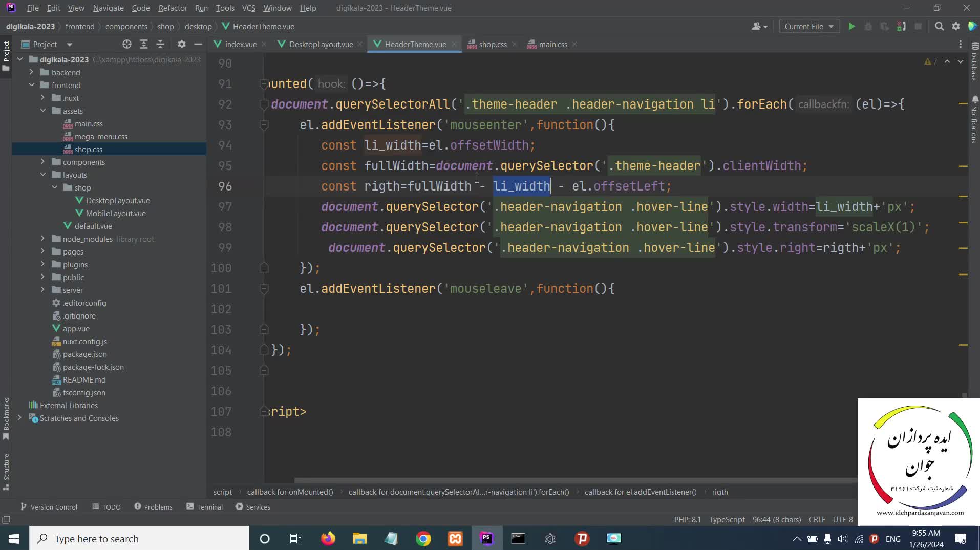Click the green Run button
The image size is (980, 550).
pos(851,27)
